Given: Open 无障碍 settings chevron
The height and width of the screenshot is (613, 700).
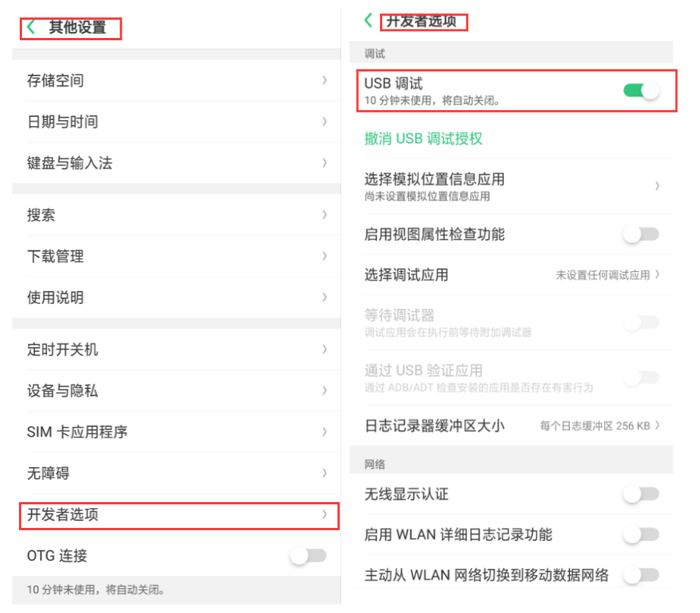Looking at the screenshot, I should coord(325,473).
